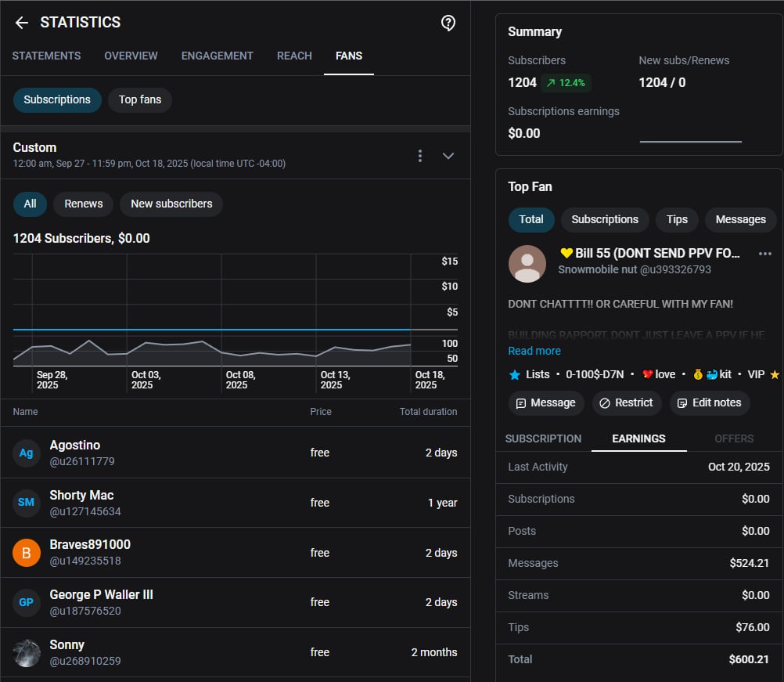Image resolution: width=784 pixels, height=682 pixels.
Task: Click the Top Fan profile avatar
Action: pos(527,264)
